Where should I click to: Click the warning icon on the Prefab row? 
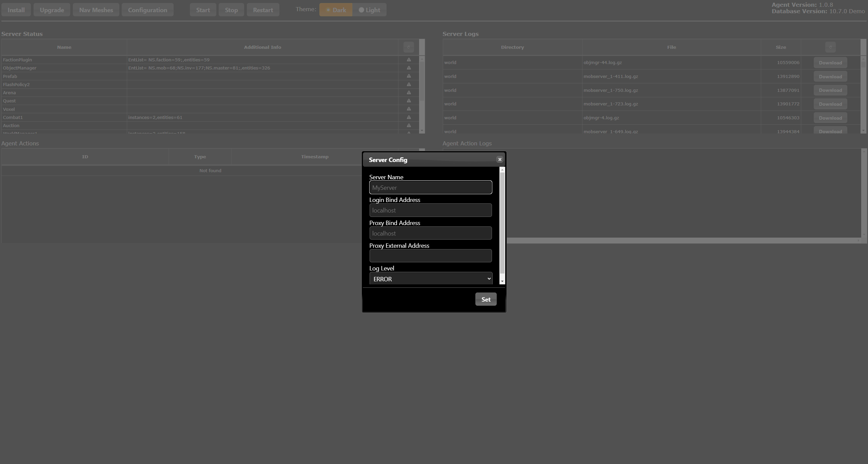[x=409, y=76]
